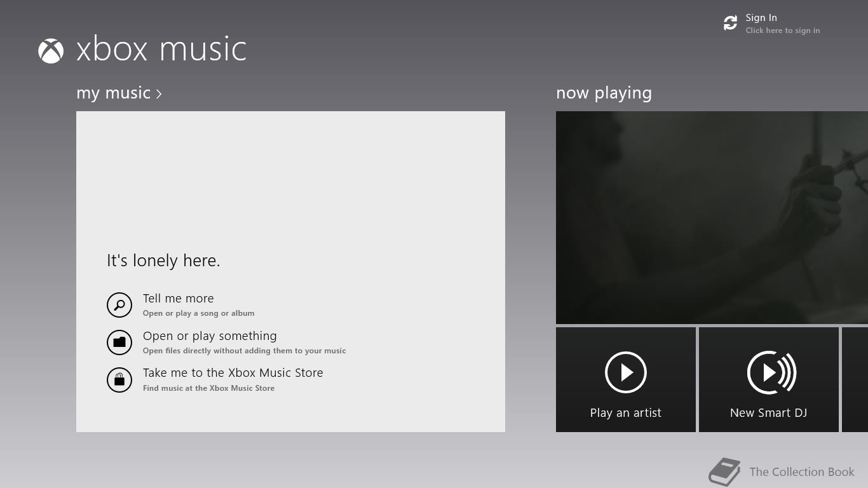
Task: Open the my music heading
Action: [113, 93]
